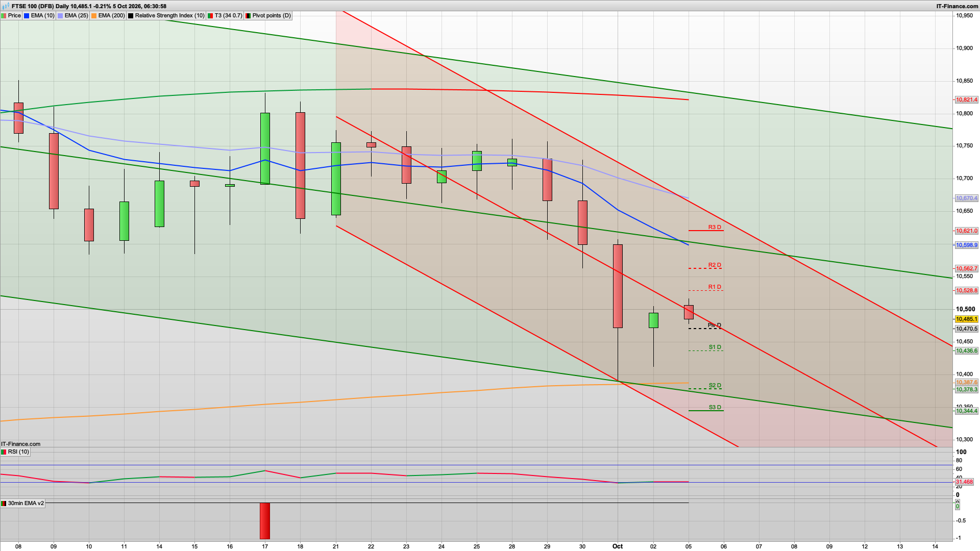Screen dimensions: 980x551
Task: Click the R2 price label 10,562.7
Action: (x=966, y=268)
